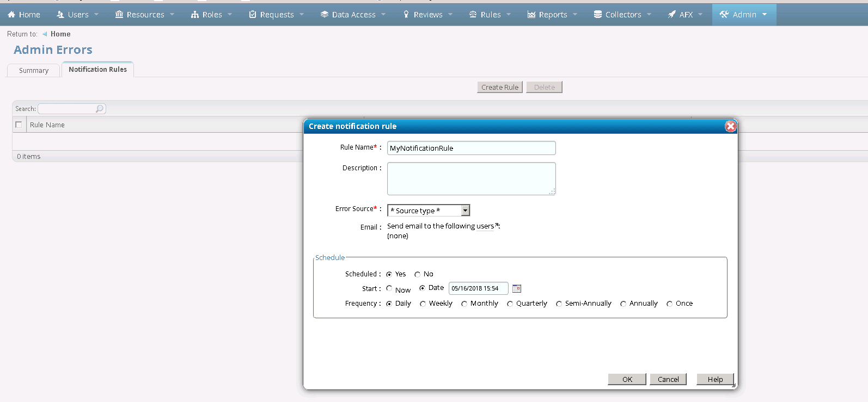Screen dimensions: 868x402
Task: Open the Collectors menu
Action: pyautogui.click(x=622, y=15)
